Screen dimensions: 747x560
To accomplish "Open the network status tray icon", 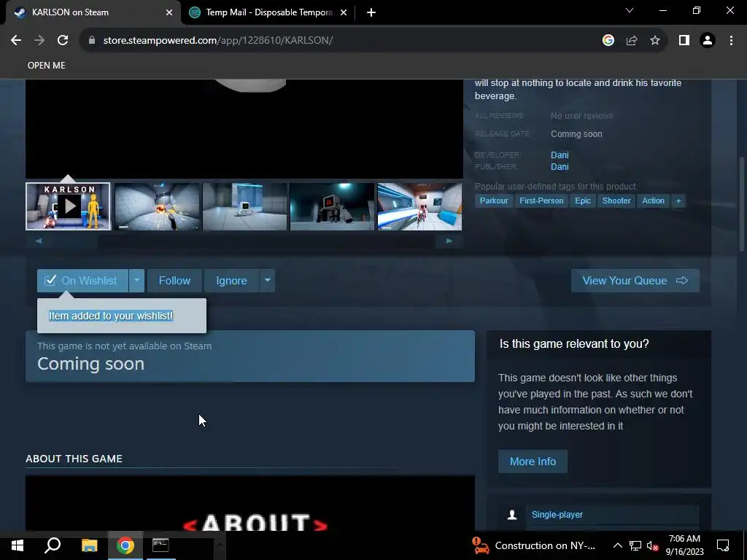I will [635, 545].
